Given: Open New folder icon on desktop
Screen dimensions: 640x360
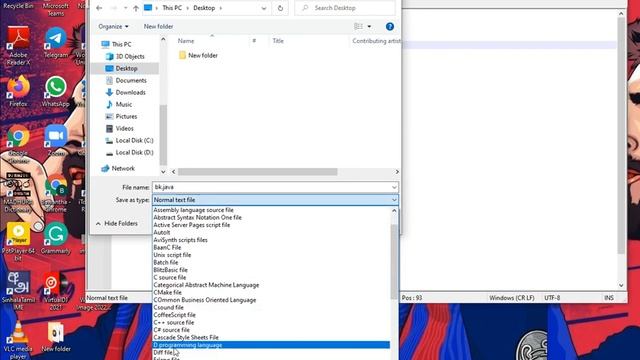Looking at the screenshot, I should [56, 337].
